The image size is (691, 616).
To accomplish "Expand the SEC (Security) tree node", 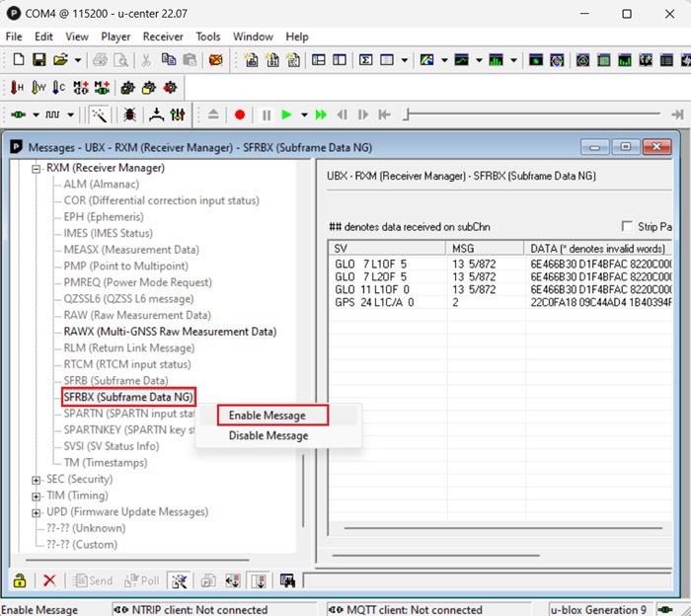I will click(x=37, y=479).
